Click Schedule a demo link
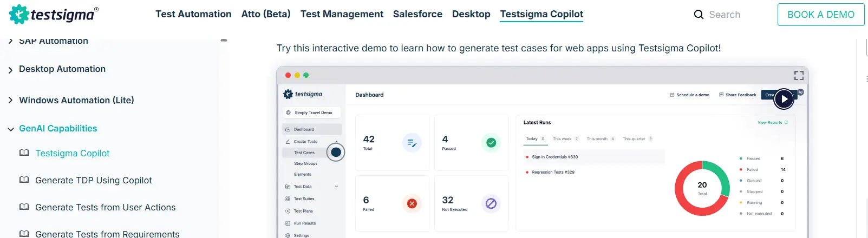 tap(689, 95)
